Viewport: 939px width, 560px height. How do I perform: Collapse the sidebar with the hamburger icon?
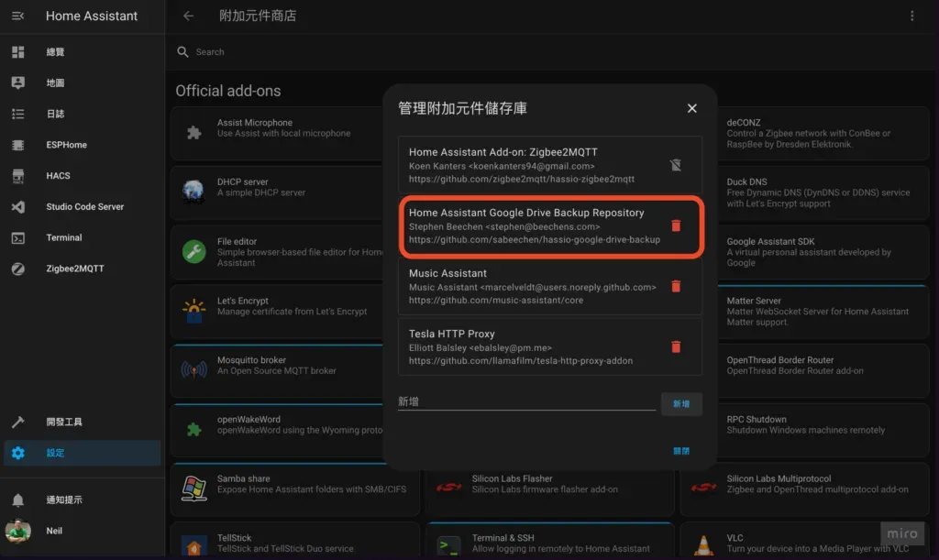pos(17,16)
